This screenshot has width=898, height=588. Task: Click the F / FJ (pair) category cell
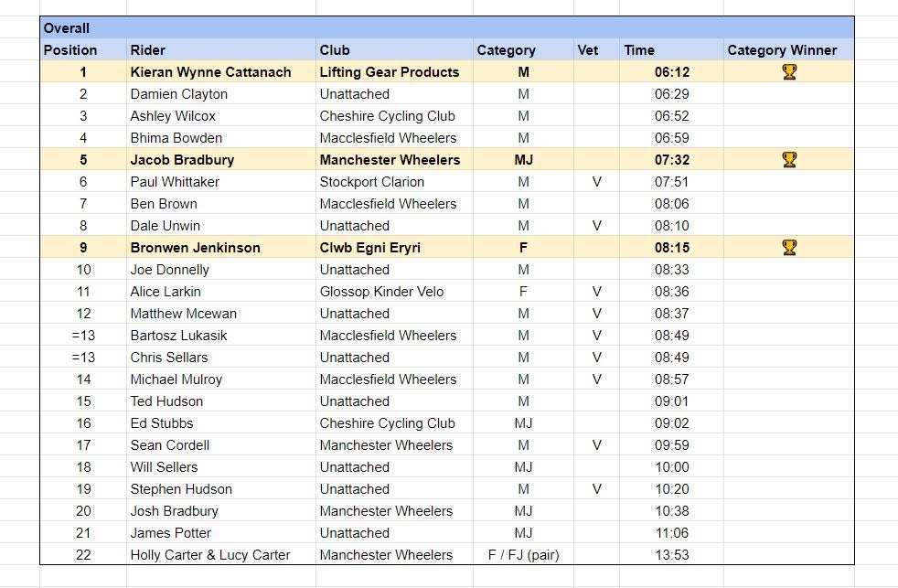coord(523,555)
